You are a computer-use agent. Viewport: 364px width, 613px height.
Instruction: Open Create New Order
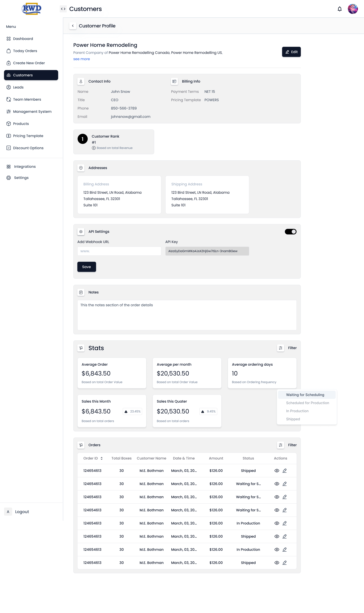31,63
